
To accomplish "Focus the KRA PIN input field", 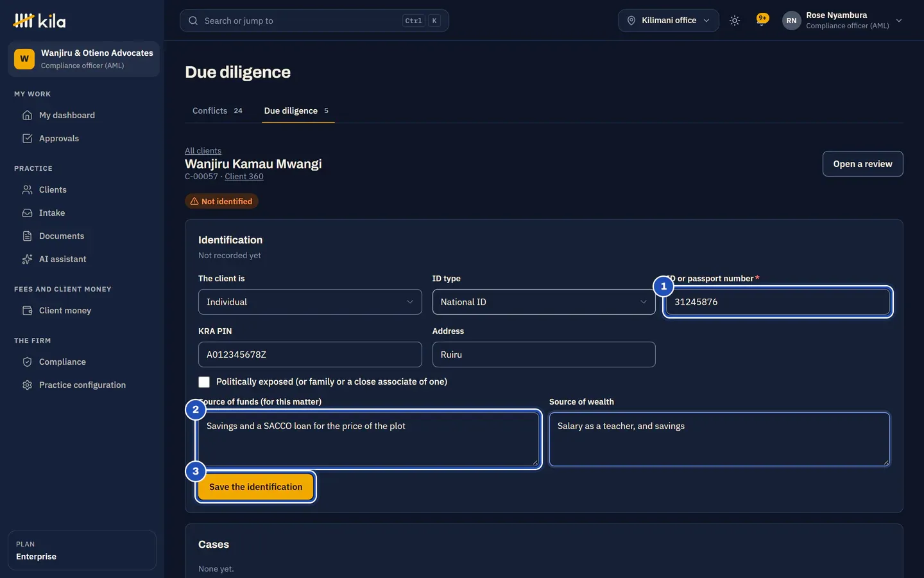I will click(310, 355).
